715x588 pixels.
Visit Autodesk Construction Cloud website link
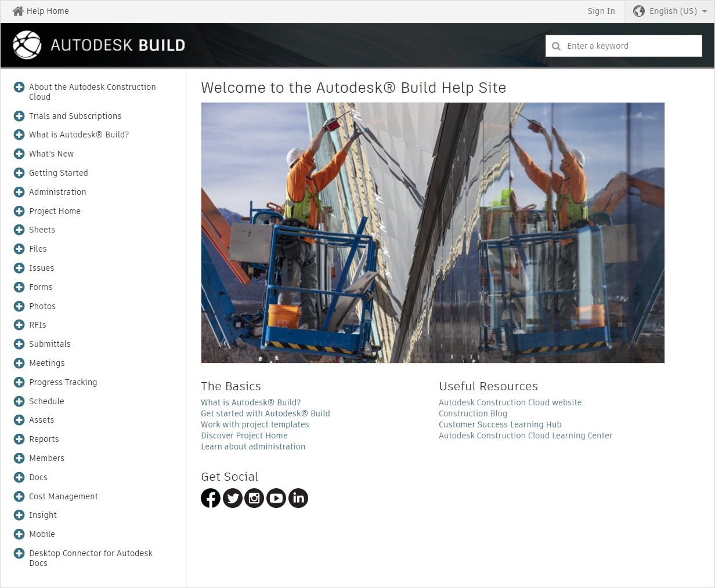pos(510,402)
